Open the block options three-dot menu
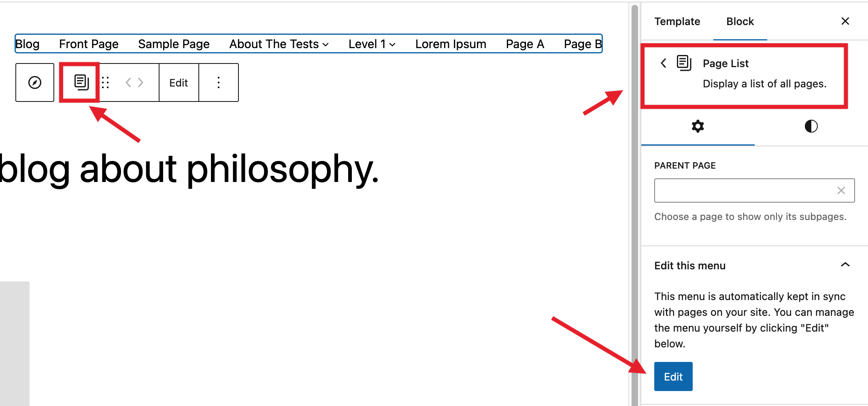 click(218, 82)
